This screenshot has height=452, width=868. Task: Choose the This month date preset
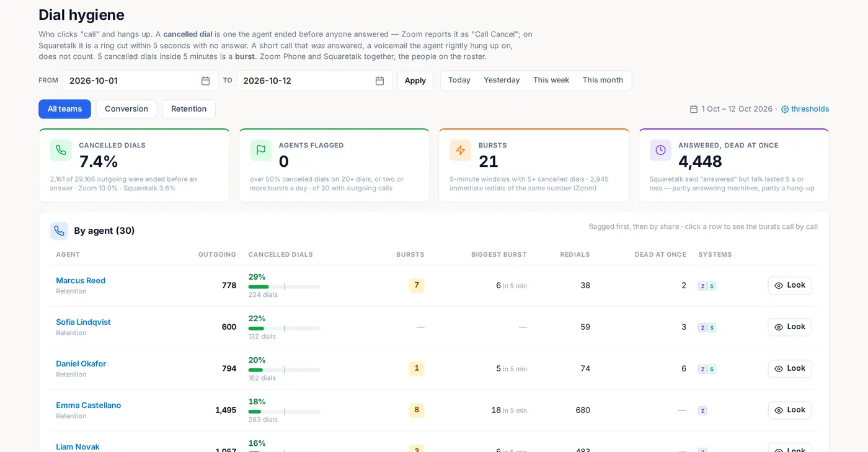click(x=603, y=81)
